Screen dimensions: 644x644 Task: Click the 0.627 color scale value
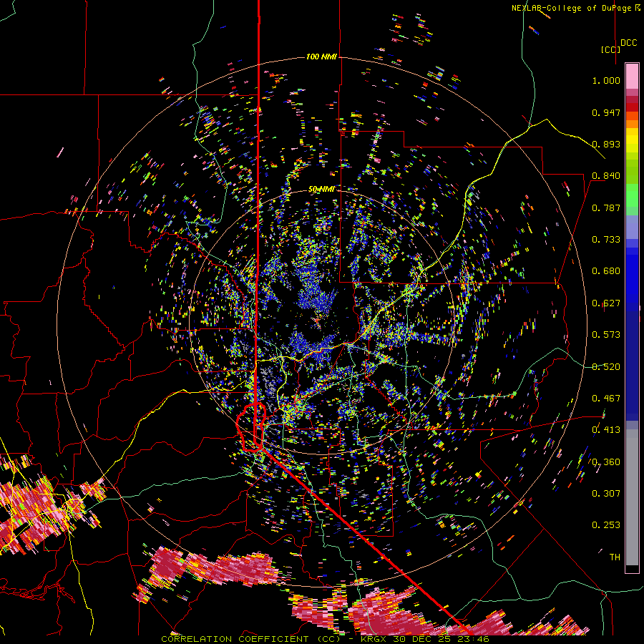(606, 303)
